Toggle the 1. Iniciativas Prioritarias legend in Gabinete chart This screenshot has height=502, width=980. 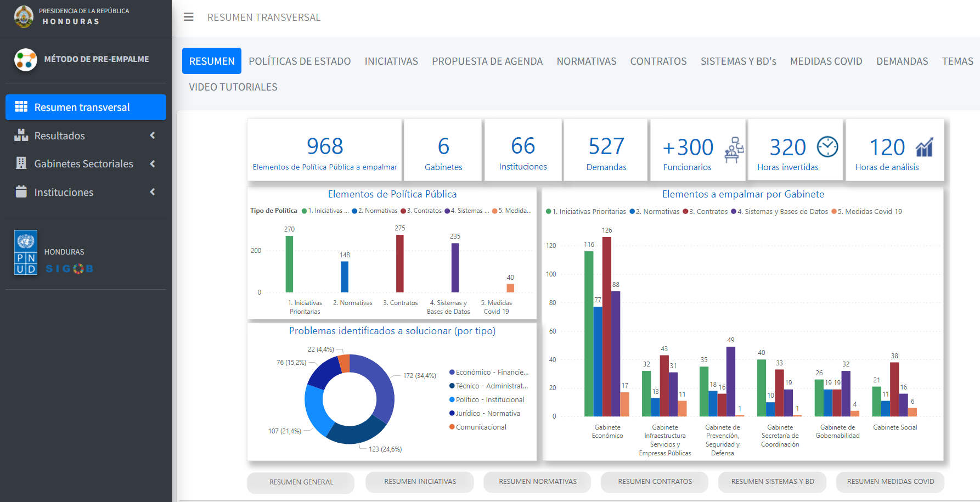tap(586, 212)
